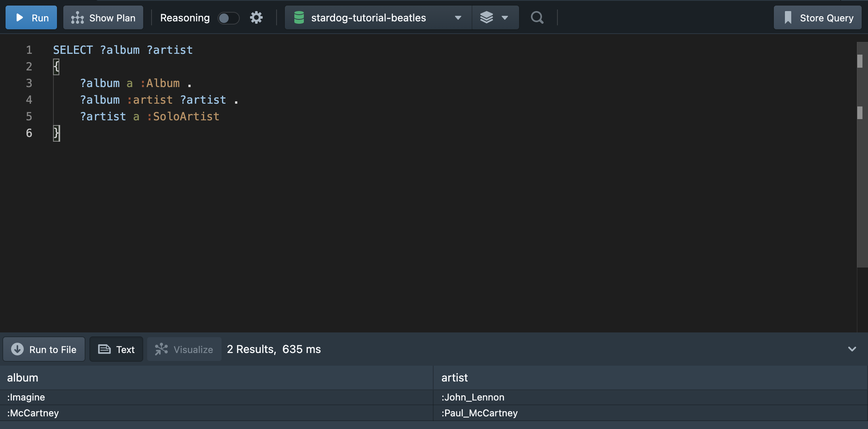
Task: Click ?artist variable in line 4
Action: coord(203,100)
